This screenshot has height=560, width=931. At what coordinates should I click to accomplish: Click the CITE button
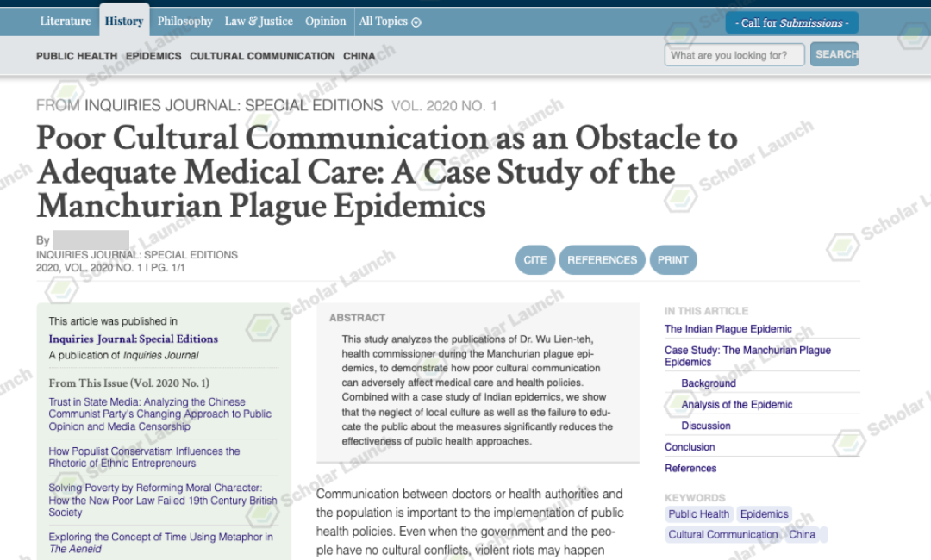click(535, 260)
